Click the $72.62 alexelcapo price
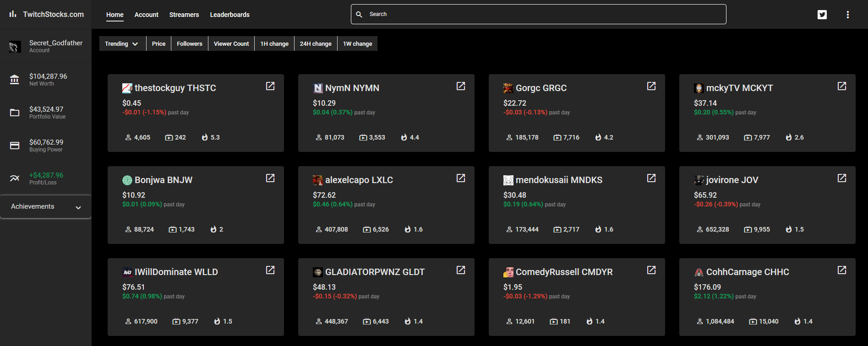 click(324, 195)
